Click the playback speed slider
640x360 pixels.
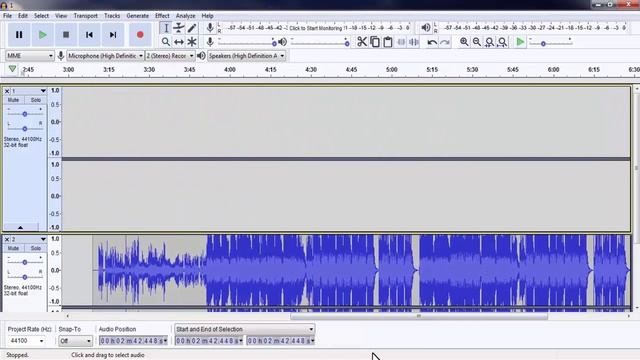coord(550,42)
